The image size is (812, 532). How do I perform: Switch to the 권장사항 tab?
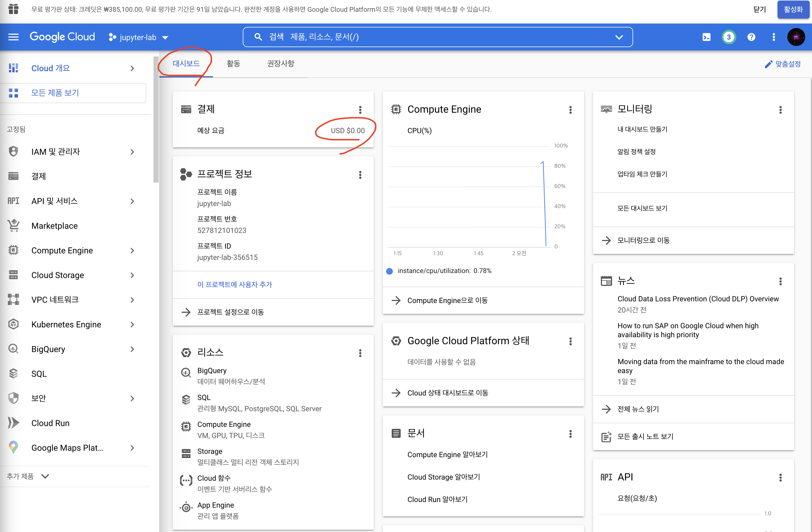[x=280, y=63]
